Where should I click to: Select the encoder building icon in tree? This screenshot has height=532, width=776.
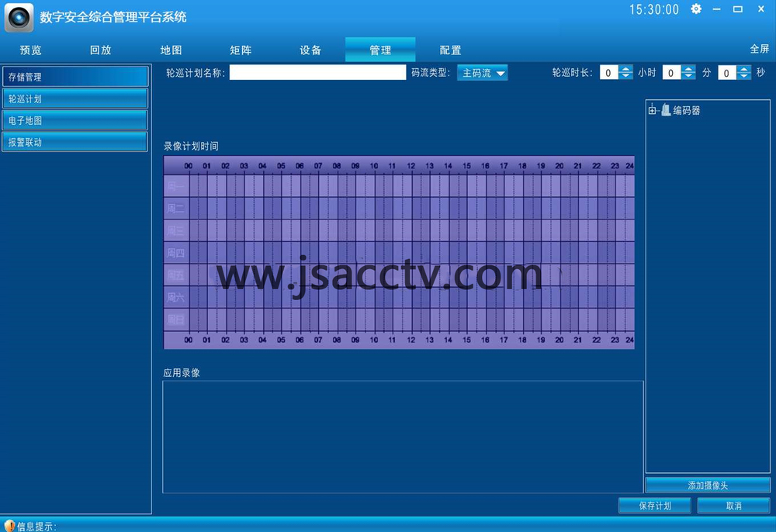666,110
